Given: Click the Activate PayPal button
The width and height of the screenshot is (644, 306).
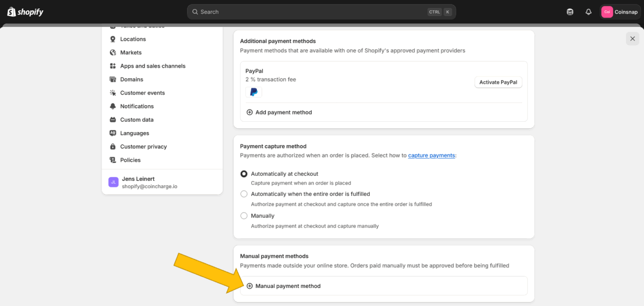Looking at the screenshot, I should tap(498, 82).
